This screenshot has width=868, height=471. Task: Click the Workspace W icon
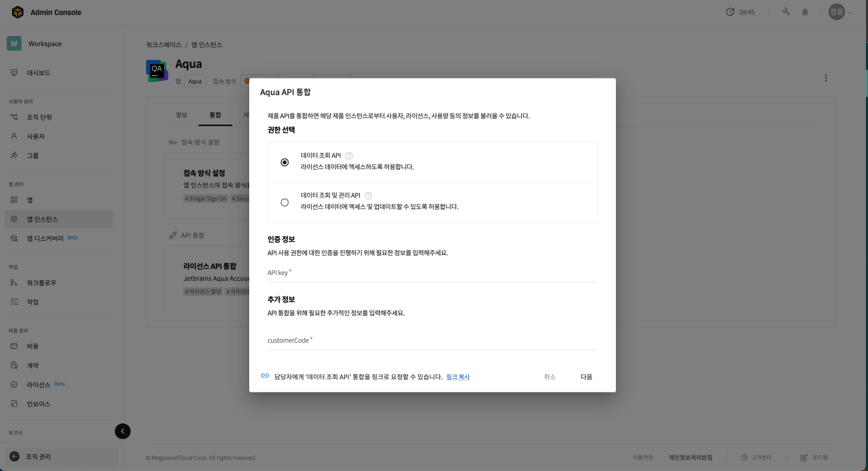click(14, 44)
